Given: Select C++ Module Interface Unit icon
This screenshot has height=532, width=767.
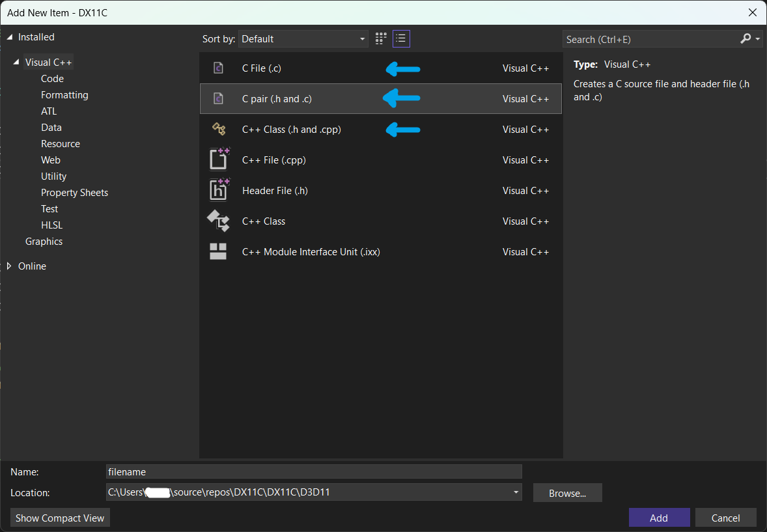Looking at the screenshot, I should [218, 252].
